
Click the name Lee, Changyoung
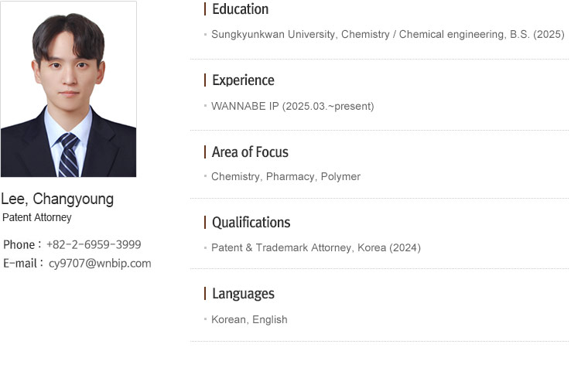(57, 199)
